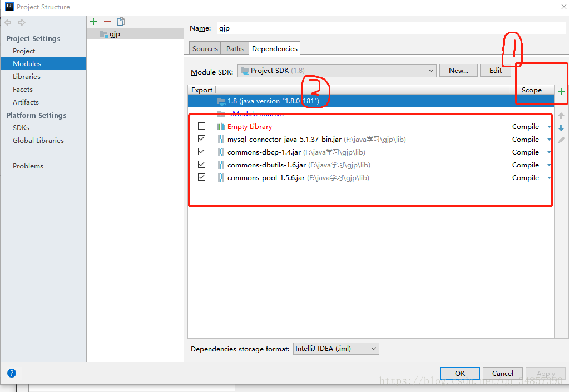Open Global Libraries settings
Viewport: 569px width, 392px height.
tap(38, 140)
